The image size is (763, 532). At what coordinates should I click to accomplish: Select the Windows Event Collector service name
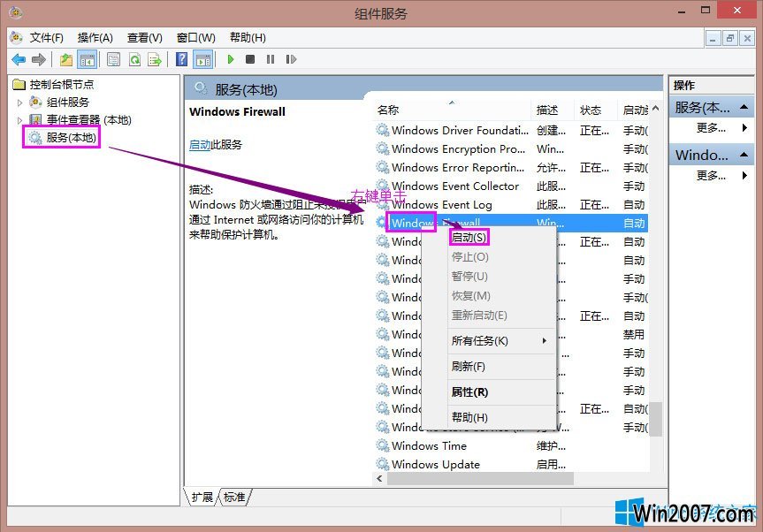click(455, 186)
